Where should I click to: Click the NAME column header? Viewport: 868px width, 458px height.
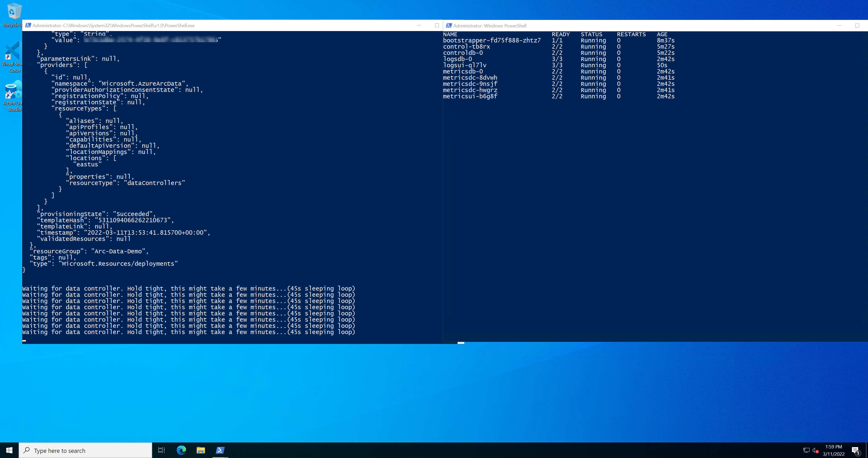tap(450, 34)
